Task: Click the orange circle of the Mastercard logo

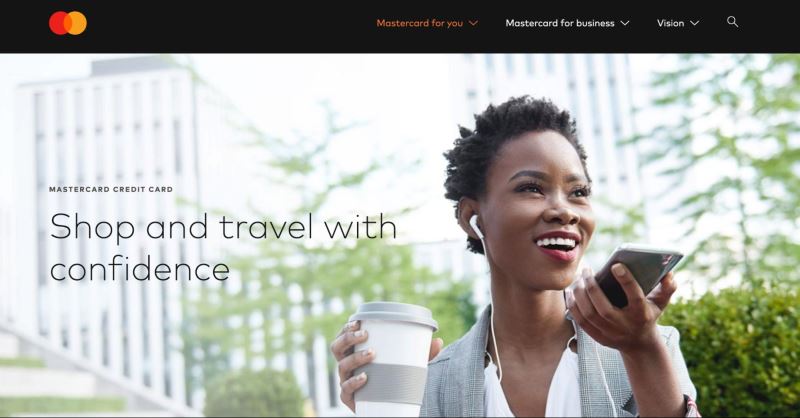Action: pos(79,23)
